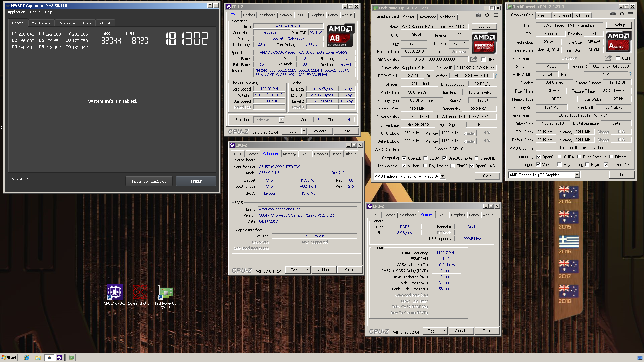This screenshot has width=644, height=362.
Task: Click the help question mark in Aquamark title bar
Action: point(210,6)
